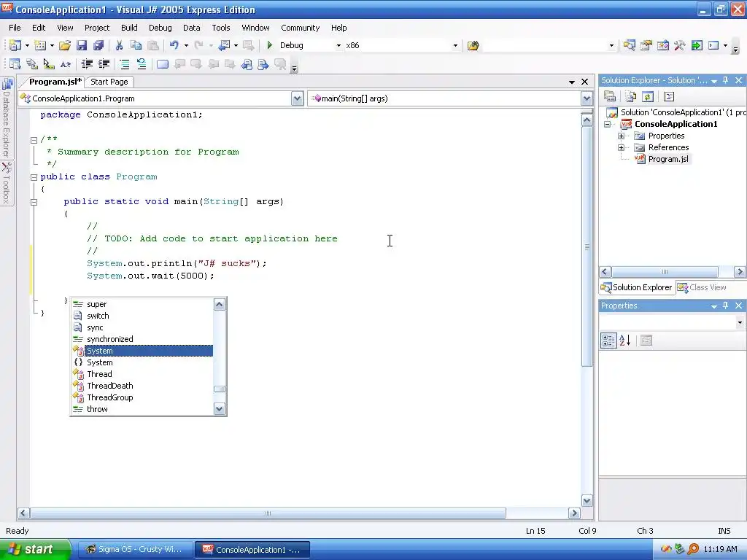Click Properties icon in Solution Explorer toolbar
This screenshot has width=747, height=560.
610,97
